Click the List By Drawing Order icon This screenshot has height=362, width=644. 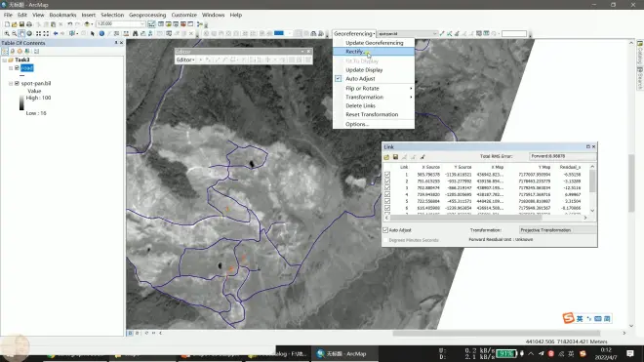(5, 52)
